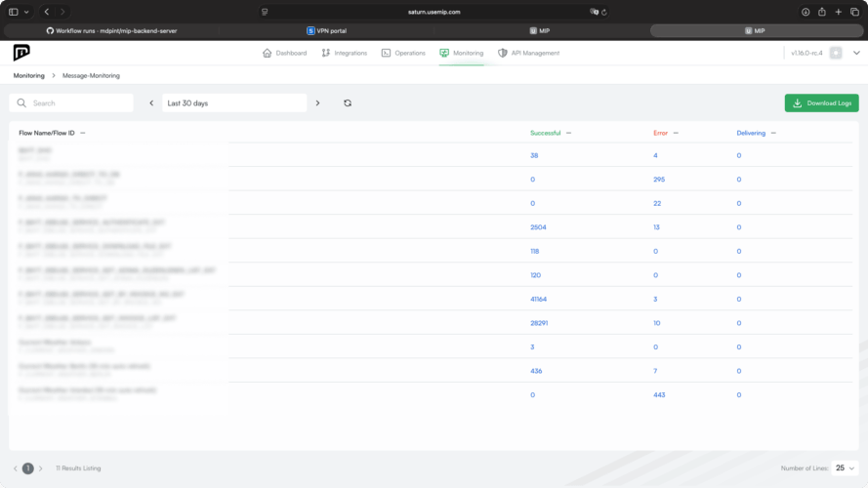868x488 pixels.
Task: Select page 1 in pagination
Action: point(27,468)
